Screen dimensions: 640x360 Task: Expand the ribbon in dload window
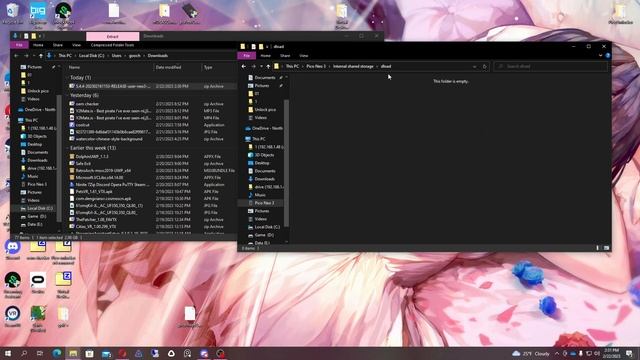600,56
